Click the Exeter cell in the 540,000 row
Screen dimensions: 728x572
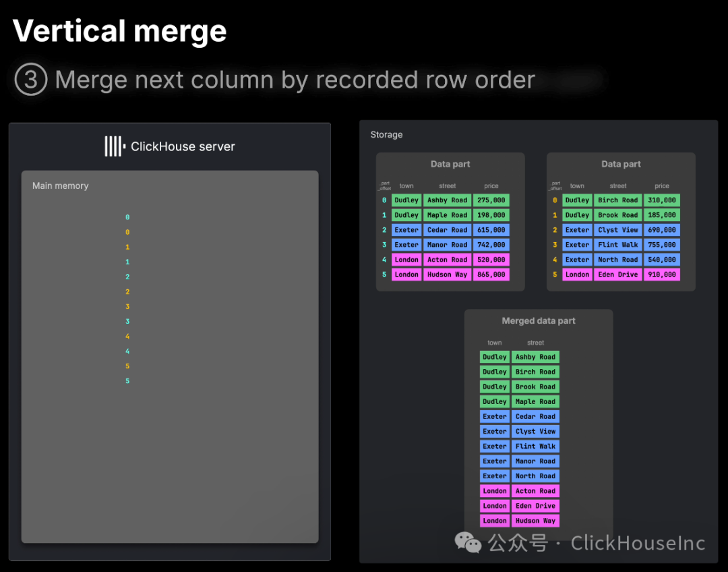(577, 260)
